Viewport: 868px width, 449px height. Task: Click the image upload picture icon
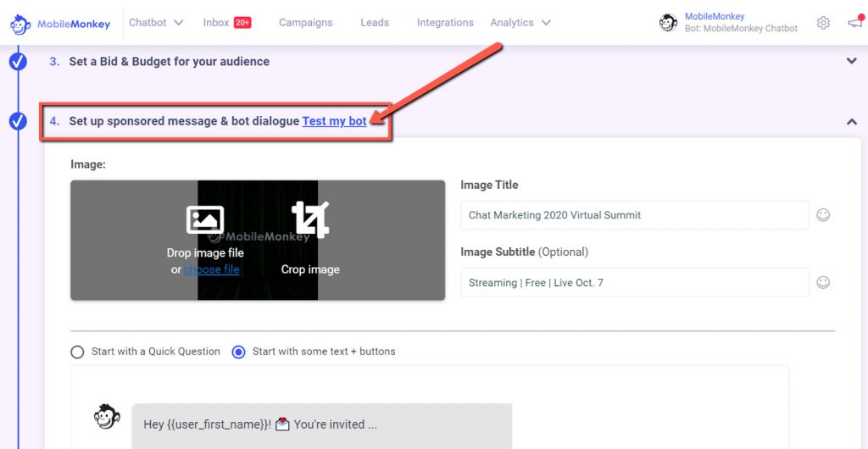(x=205, y=219)
